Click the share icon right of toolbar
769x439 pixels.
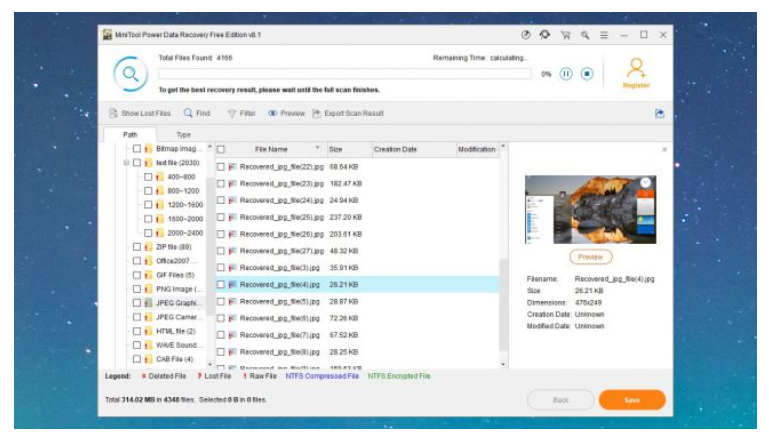660,113
